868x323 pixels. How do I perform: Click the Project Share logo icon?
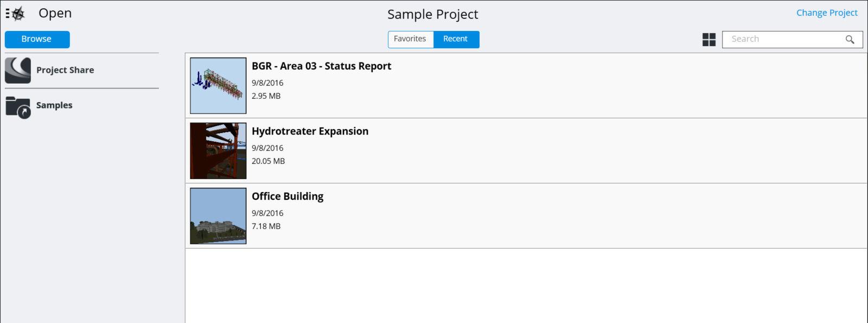pyautogui.click(x=18, y=70)
